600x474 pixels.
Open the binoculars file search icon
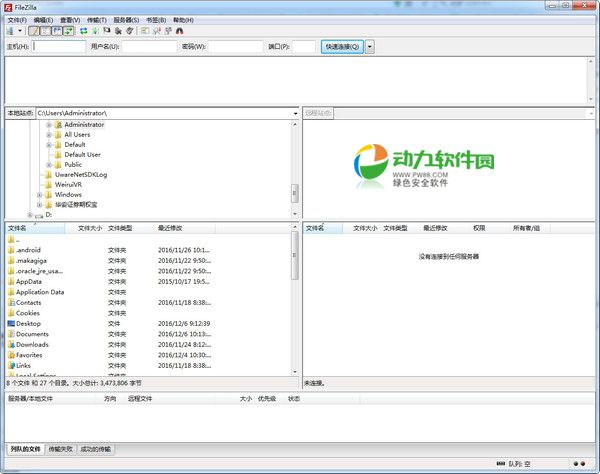[x=180, y=31]
